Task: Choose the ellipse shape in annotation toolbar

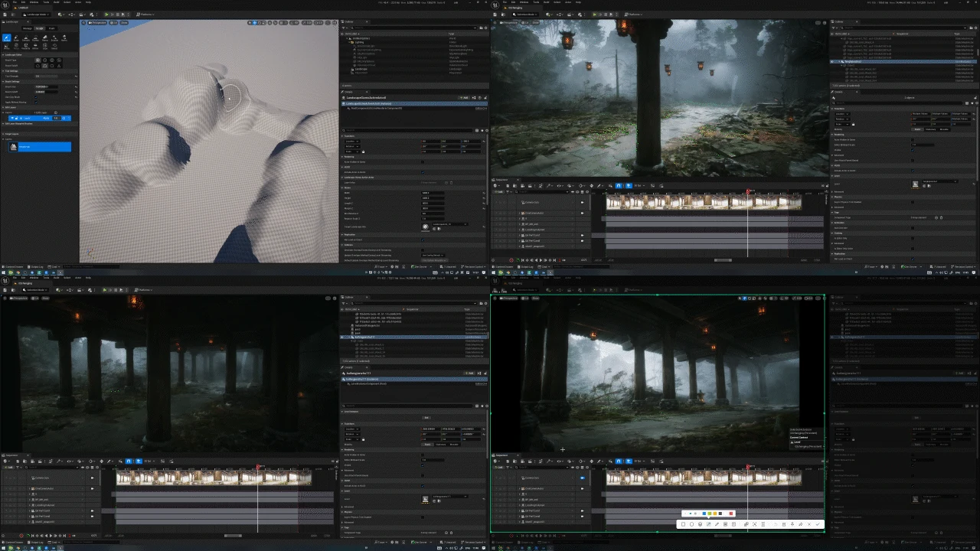Action: (691, 524)
